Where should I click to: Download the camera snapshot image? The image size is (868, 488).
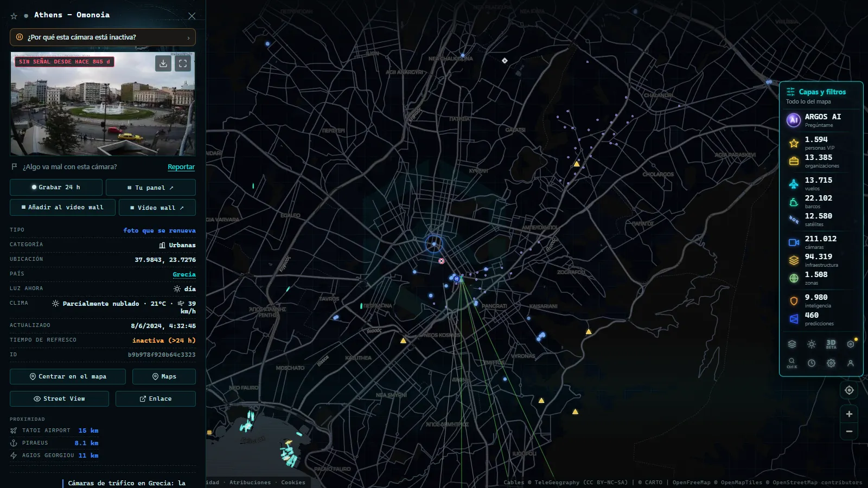click(163, 63)
